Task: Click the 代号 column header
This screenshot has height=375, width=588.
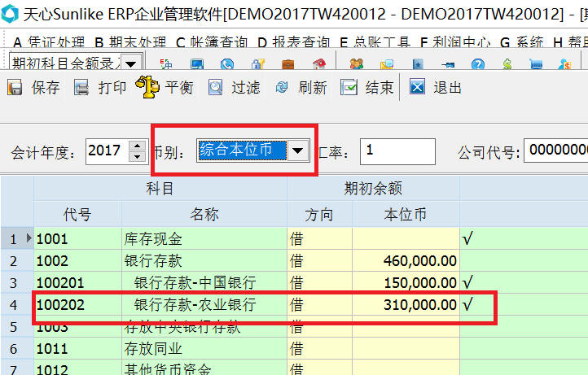Action: [x=77, y=215]
